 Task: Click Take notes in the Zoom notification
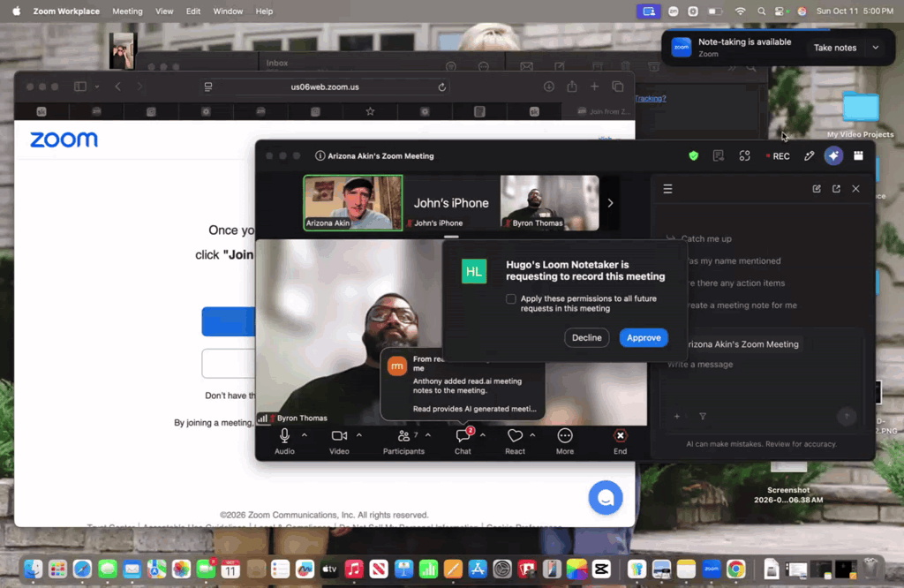point(835,48)
